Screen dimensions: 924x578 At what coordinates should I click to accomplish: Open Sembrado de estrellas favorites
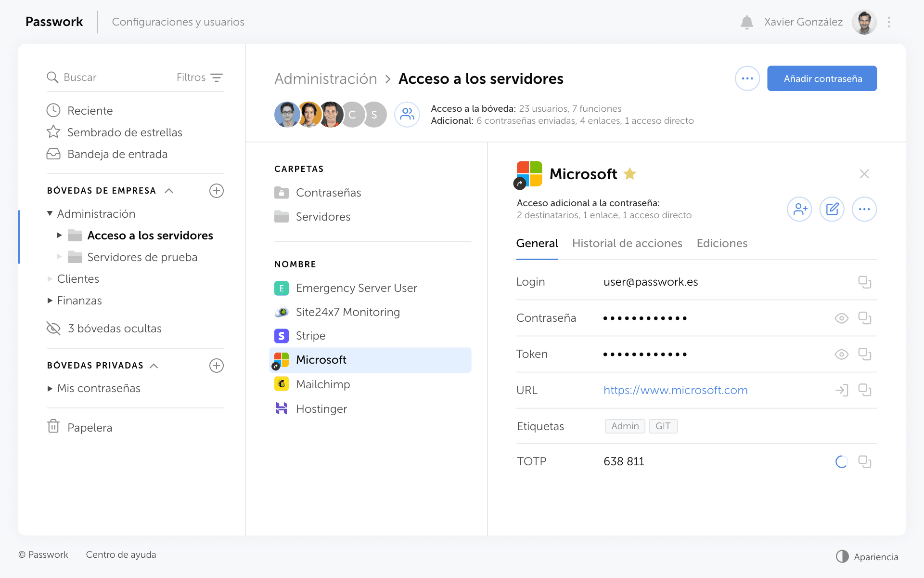coord(115,132)
